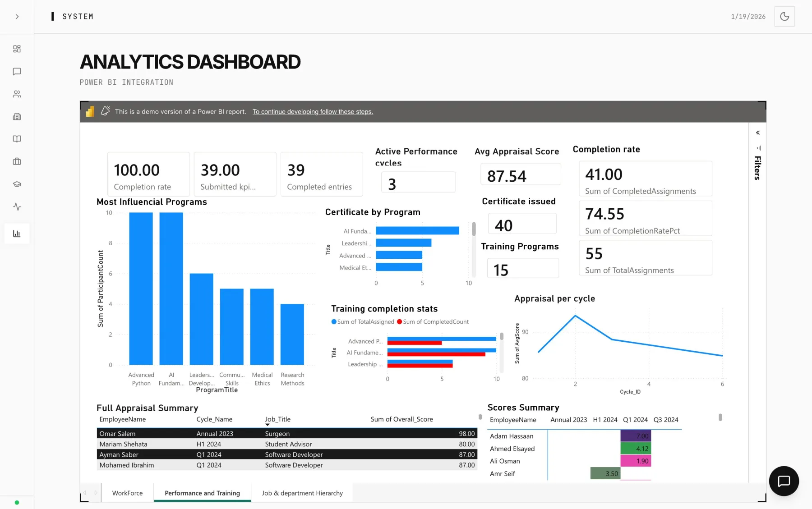Click Ali Osman's pink 1.90 score cell
812x509 pixels.
point(636,461)
